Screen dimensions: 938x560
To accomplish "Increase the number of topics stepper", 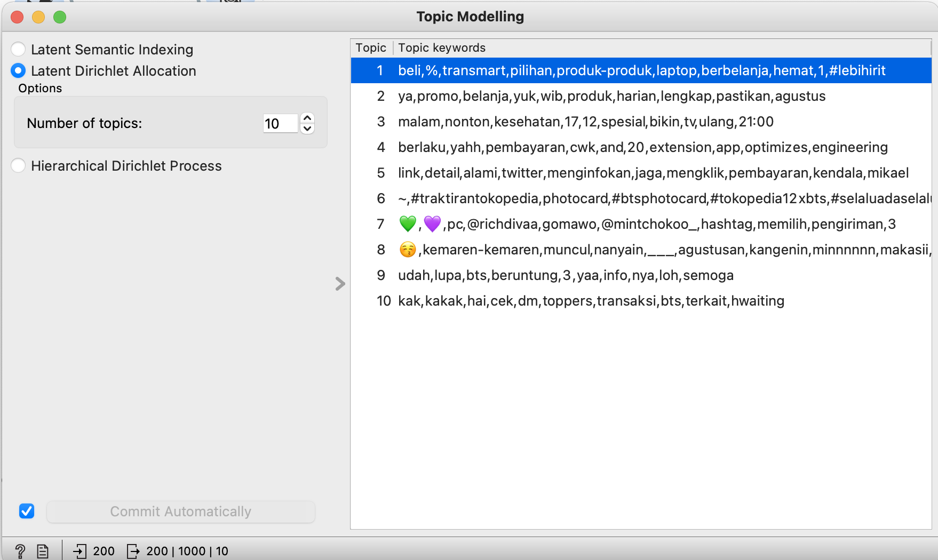I will coord(307,118).
